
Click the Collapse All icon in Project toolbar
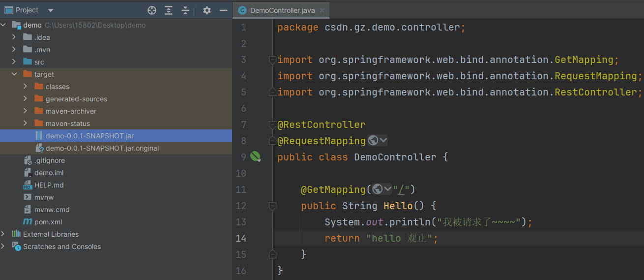click(x=185, y=10)
